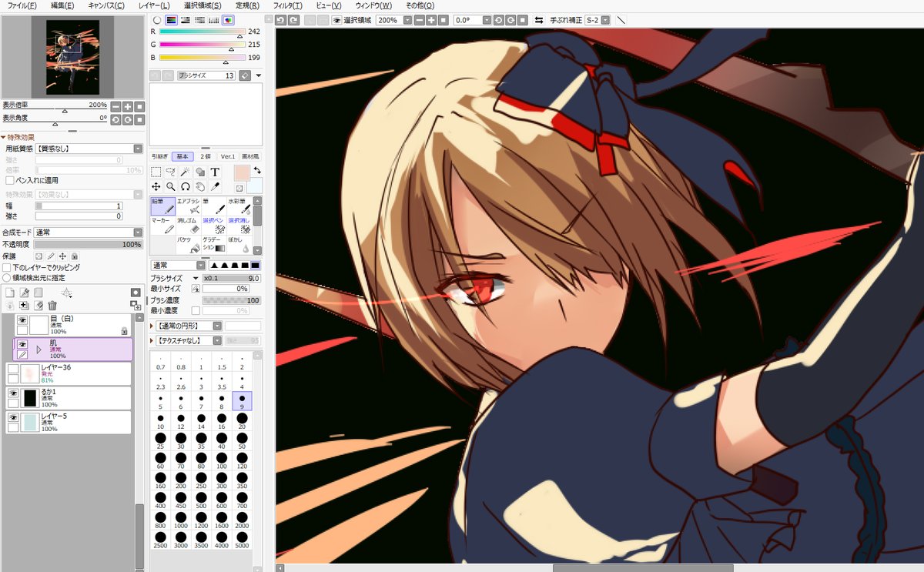Hide the レイヤー5 layer
The image size is (924, 572).
pos(12,417)
